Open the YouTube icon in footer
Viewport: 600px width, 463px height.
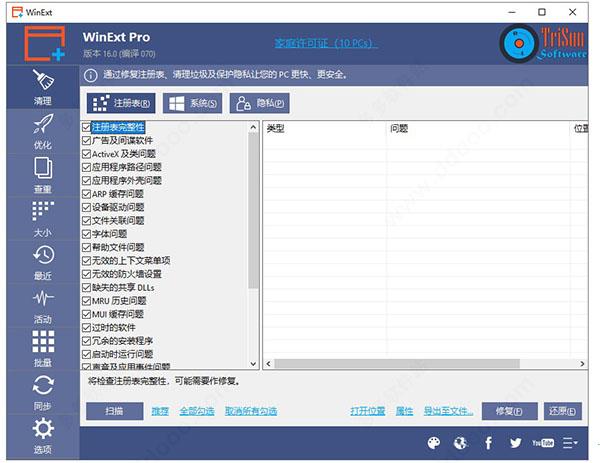point(543,443)
